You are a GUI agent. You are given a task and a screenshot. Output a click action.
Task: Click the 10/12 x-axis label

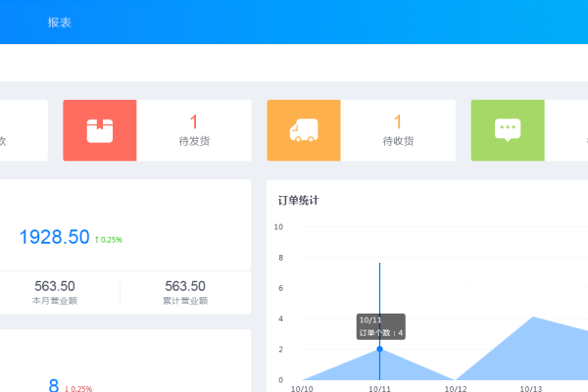456,389
